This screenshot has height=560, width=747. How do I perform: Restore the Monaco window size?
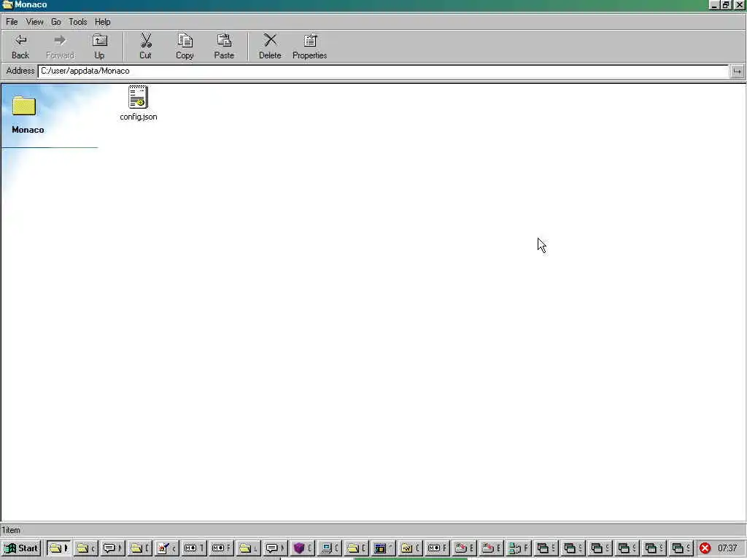click(726, 5)
